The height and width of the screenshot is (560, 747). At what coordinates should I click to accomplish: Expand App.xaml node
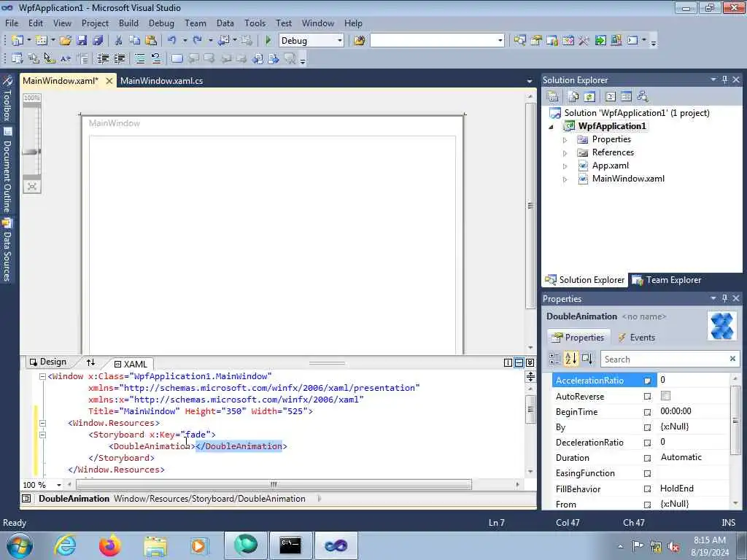pyautogui.click(x=565, y=166)
